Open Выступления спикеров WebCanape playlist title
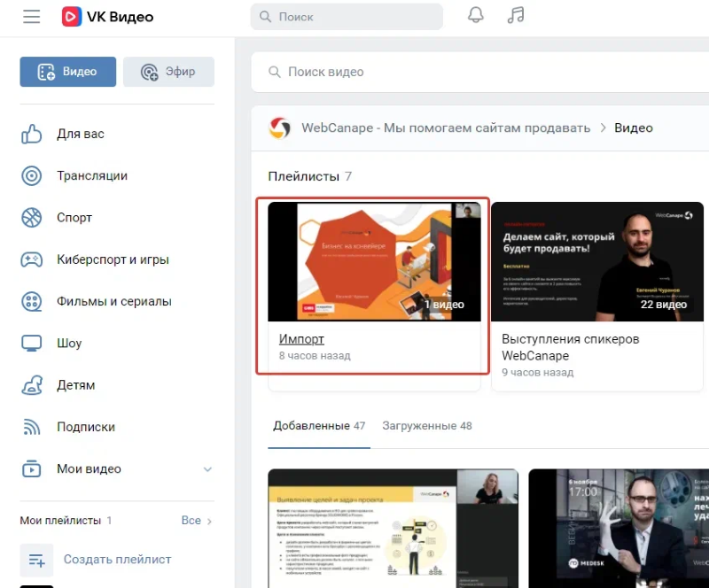 [570, 347]
